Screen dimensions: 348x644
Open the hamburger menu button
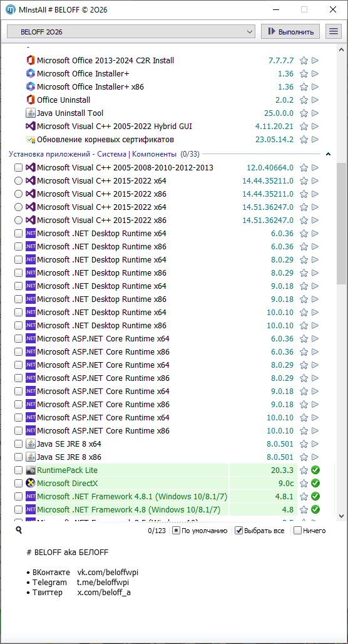(334, 31)
